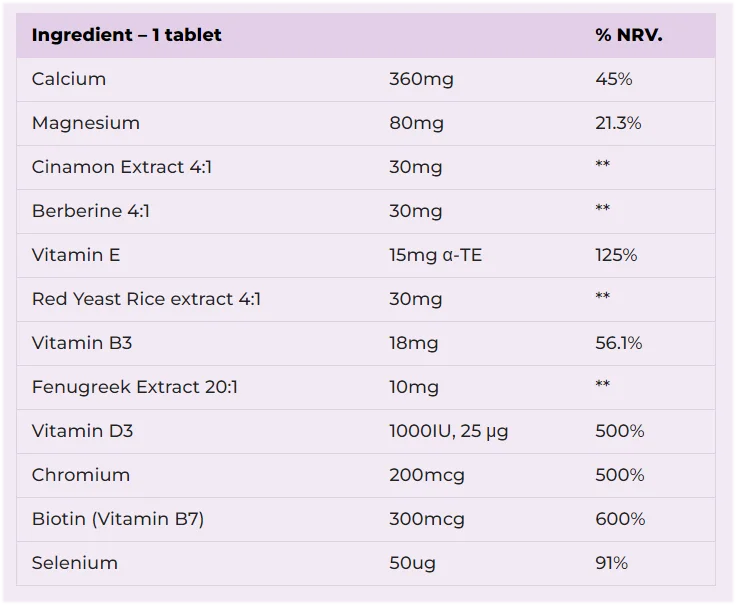Click the 360mg calcium amount
The image size is (736, 605).
tap(421, 79)
